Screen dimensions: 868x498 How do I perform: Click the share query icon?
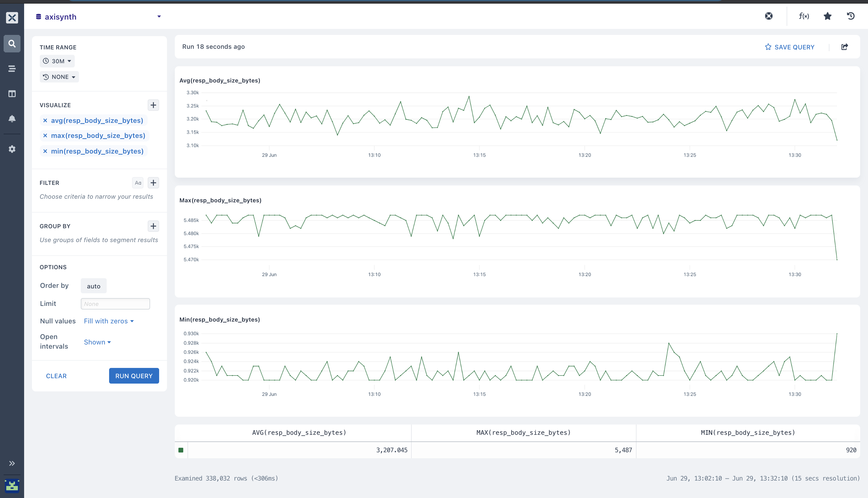[844, 47]
